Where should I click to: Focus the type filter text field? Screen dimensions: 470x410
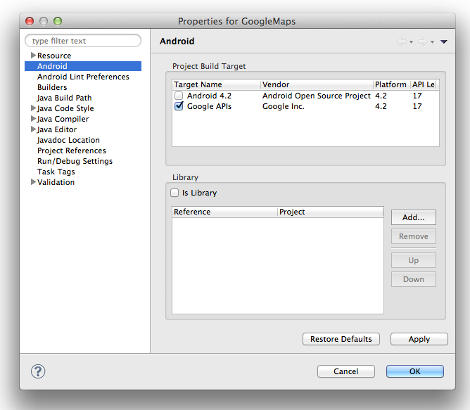83,41
